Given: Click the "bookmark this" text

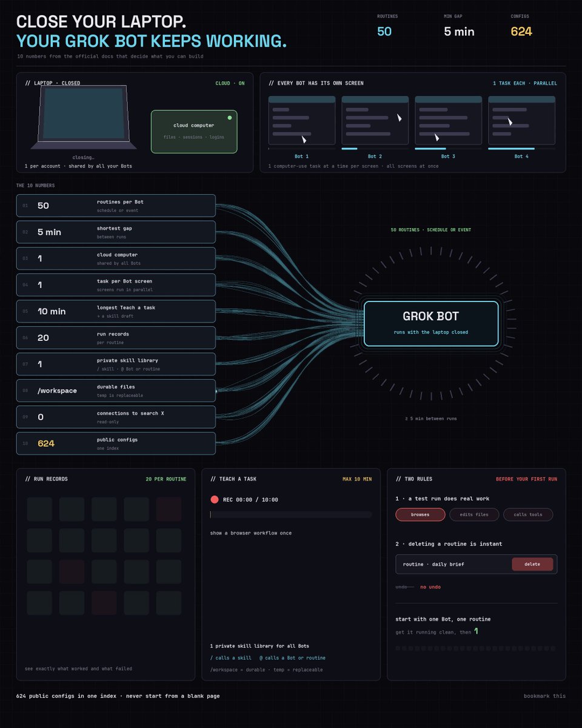Looking at the screenshot, I should click(544, 696).
